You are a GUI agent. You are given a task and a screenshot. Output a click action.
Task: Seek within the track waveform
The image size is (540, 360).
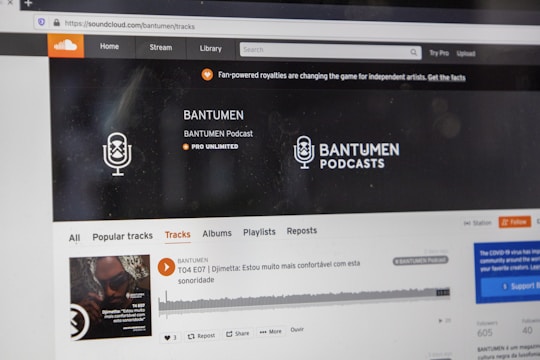coord(304,300)
